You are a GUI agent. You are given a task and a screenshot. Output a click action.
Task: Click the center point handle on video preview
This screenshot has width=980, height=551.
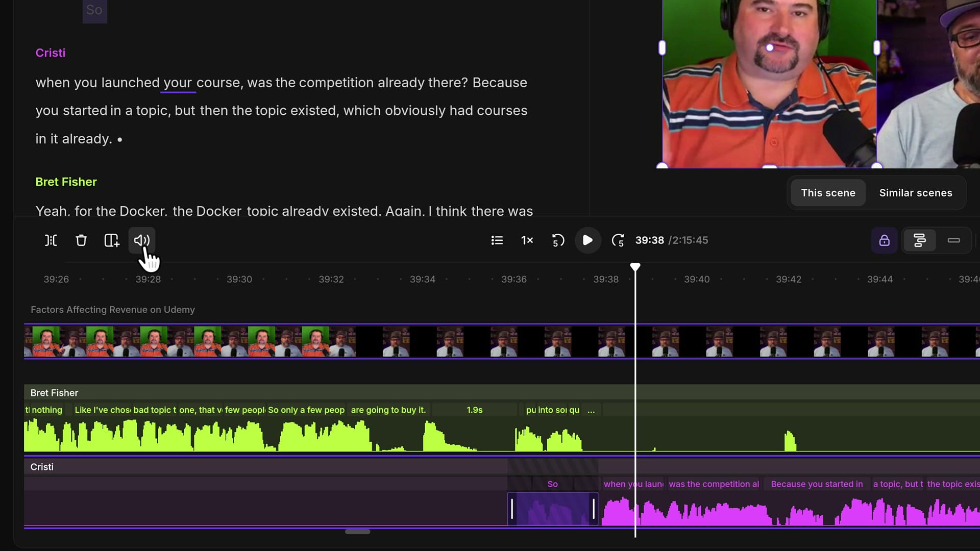tap(770, 48)
